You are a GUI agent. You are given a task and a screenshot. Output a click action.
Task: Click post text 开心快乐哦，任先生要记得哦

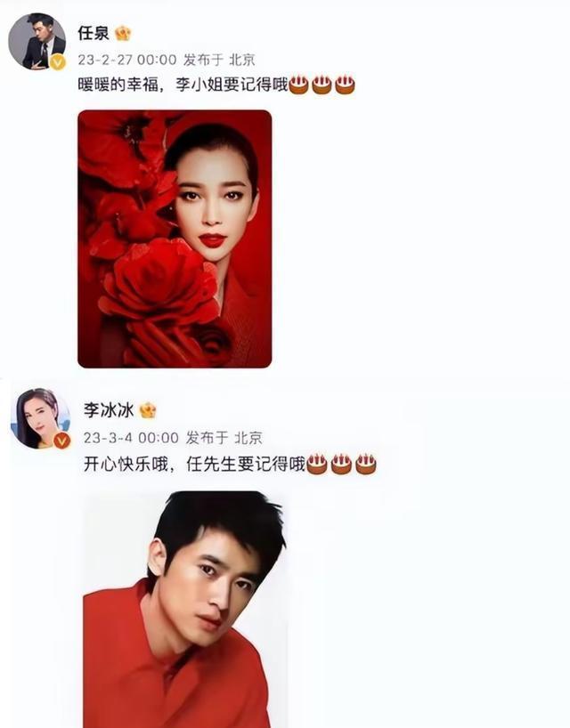click(x=195, y=464)
